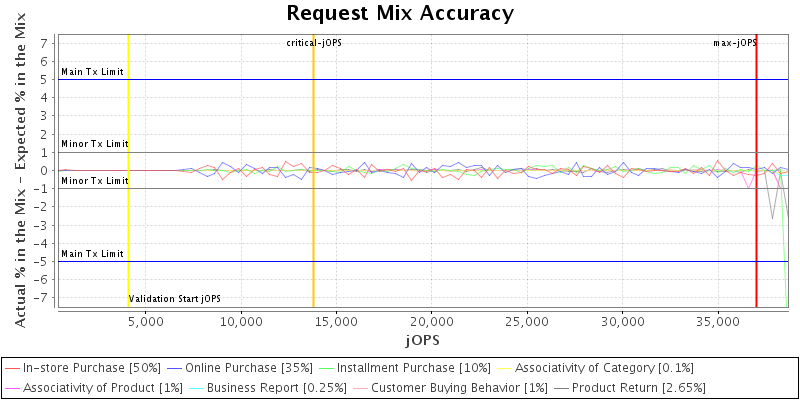Screen dimensions: 800x400
Task: Click the lower Minor Tx Limit label
Action: click(95, 181)
